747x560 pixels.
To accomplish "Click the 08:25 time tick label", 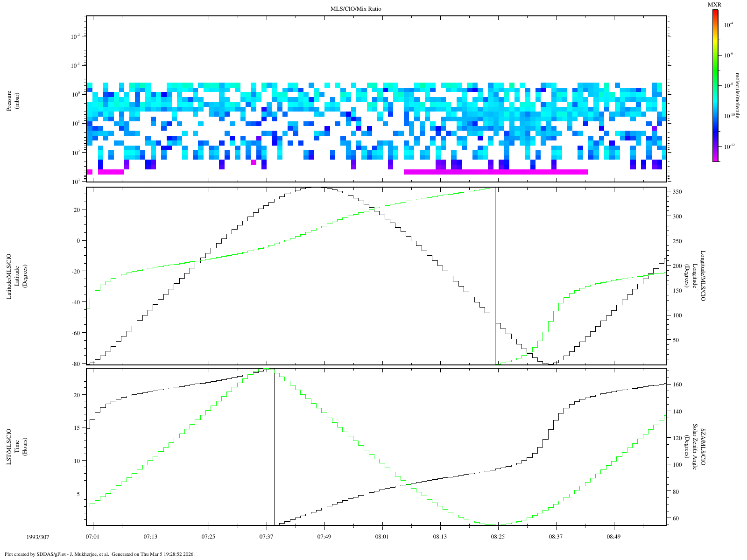I will tap(498, 537).
